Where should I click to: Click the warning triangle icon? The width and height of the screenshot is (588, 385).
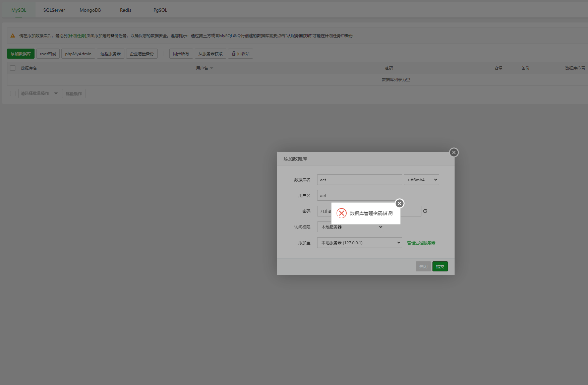[x=13, y=36]
